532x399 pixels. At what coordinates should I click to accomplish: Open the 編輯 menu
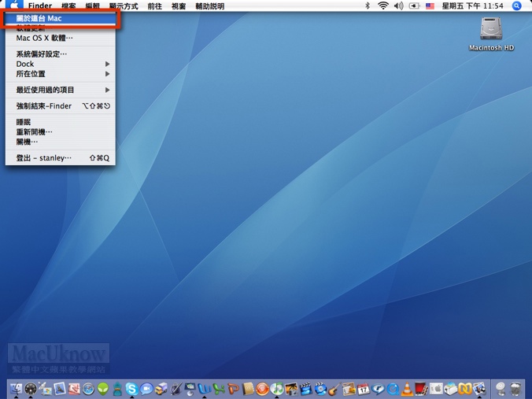(x=92, y=6)
